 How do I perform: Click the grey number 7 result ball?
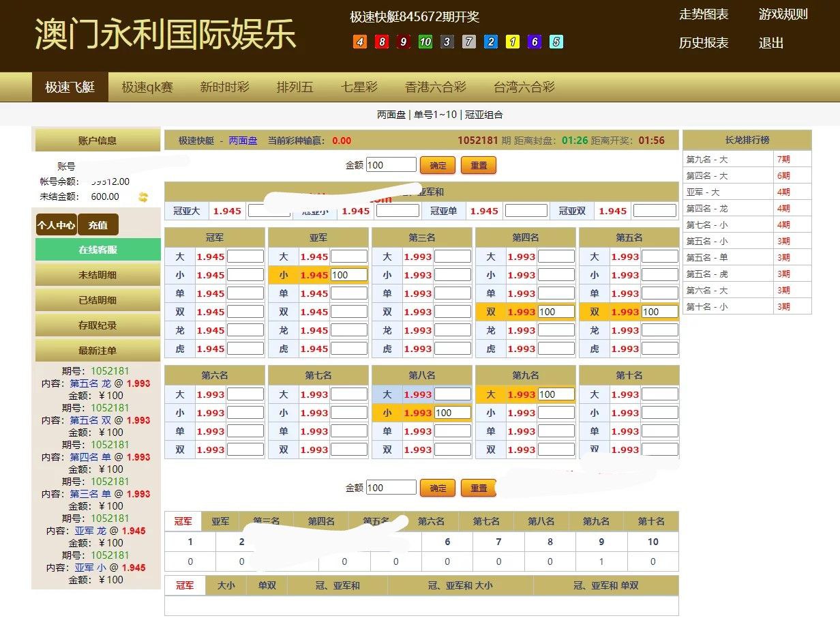tap(469, 42)
